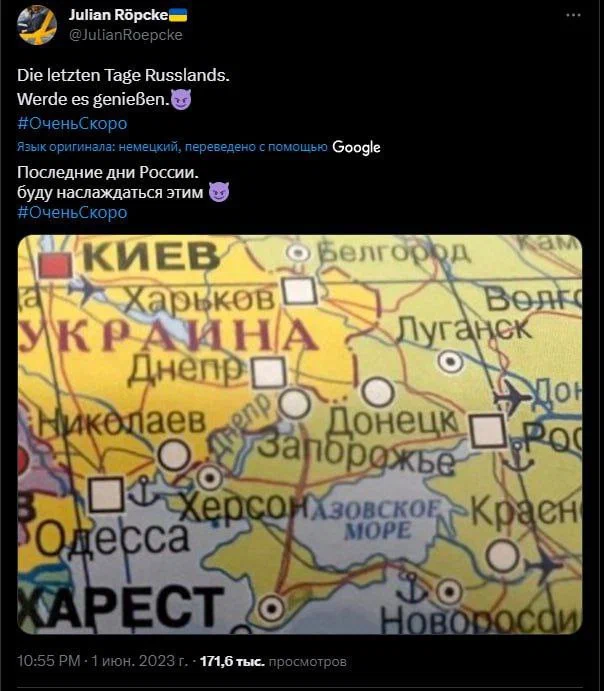
Task: Click the Google logo in translation notice
Action: 356,148
